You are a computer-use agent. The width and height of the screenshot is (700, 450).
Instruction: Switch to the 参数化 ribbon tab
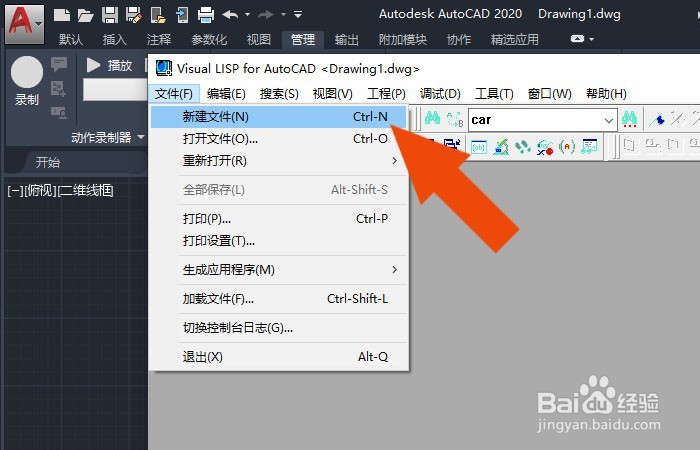(x=209, y=40)
